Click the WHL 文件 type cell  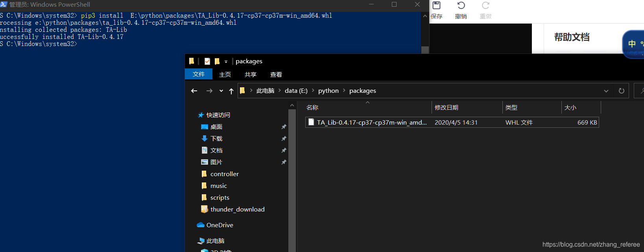click(519, 123)
